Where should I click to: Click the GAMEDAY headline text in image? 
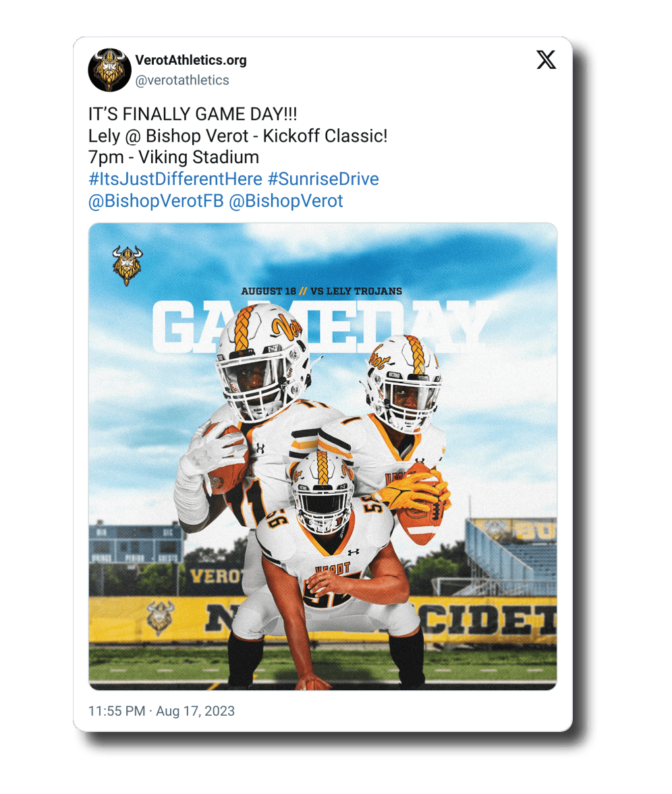322,327
